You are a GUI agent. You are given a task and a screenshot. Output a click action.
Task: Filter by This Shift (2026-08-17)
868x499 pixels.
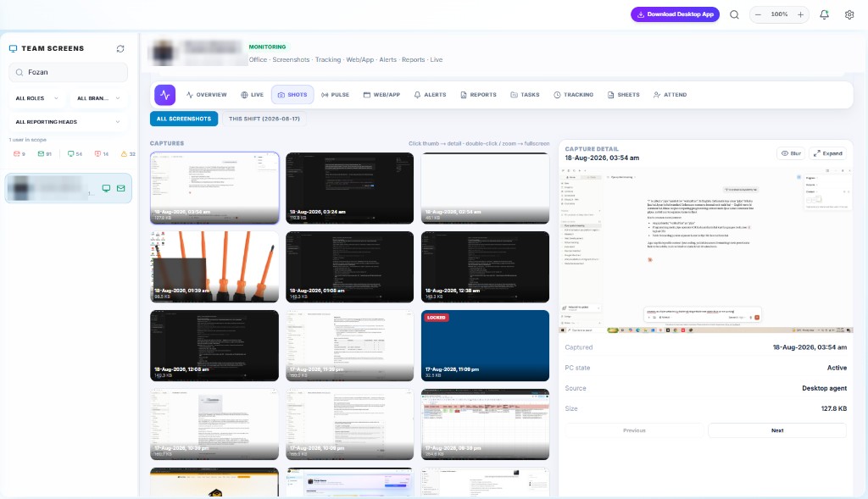tap(264, 119)
